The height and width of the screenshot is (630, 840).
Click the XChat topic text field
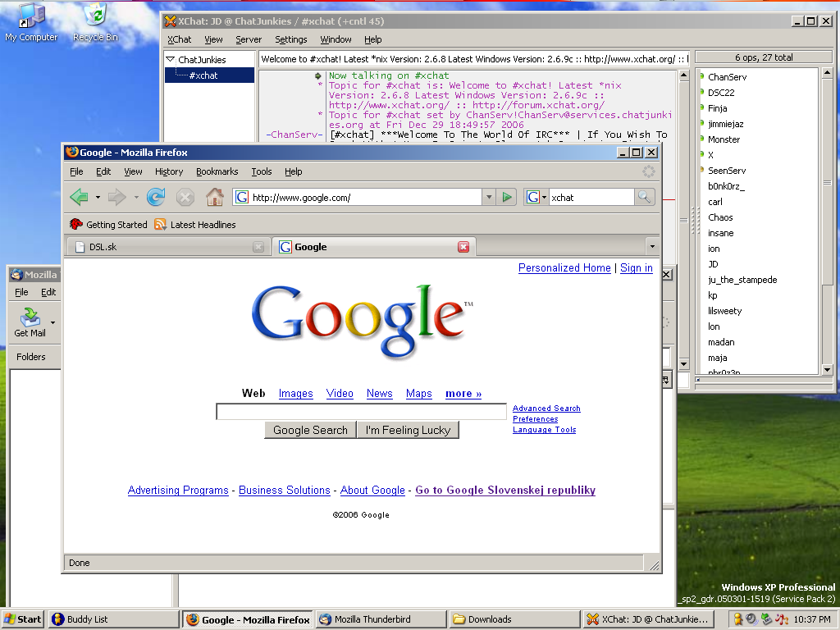point(473,59)
